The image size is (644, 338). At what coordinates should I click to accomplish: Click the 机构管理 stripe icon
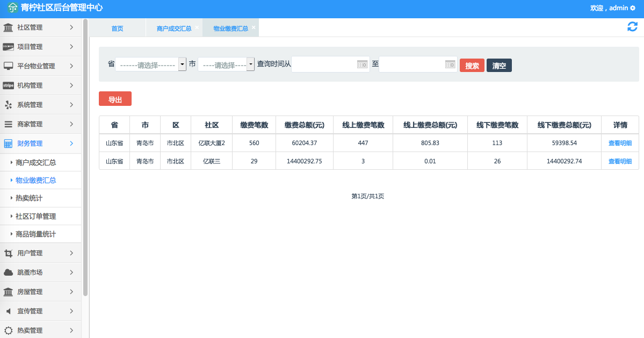coord(8,85)
